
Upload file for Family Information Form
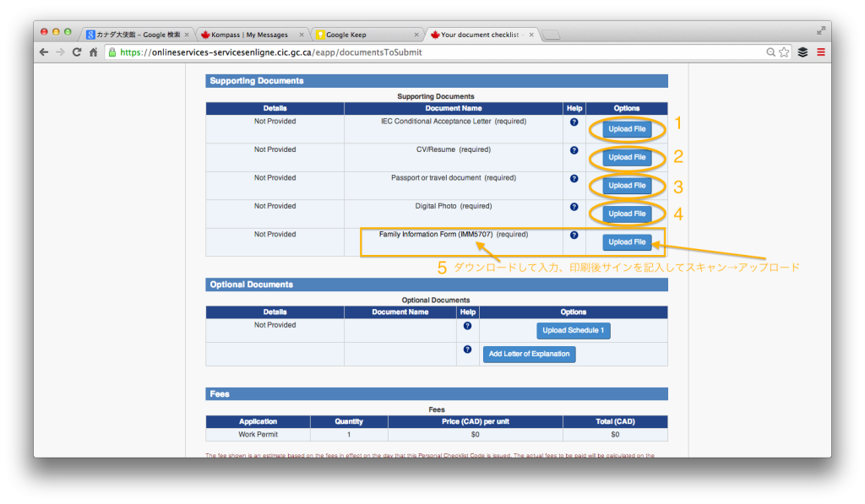click(x=627, y=242)
